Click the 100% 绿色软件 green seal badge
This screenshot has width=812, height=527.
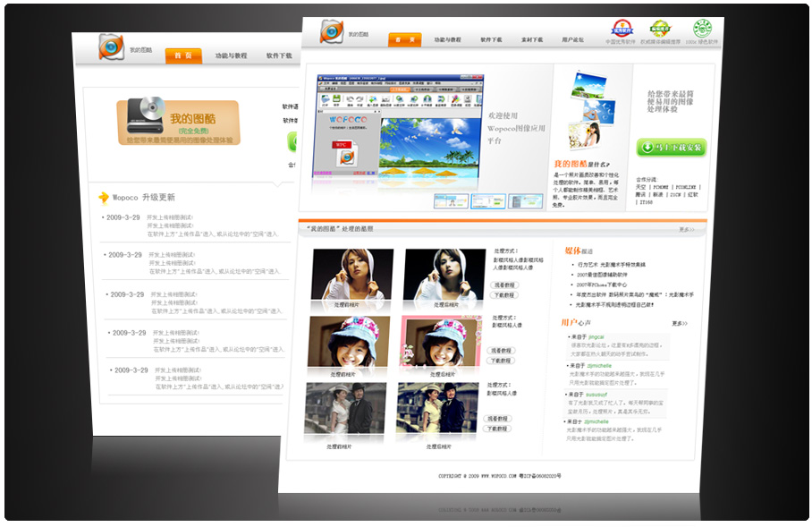[x=702, y=28]
